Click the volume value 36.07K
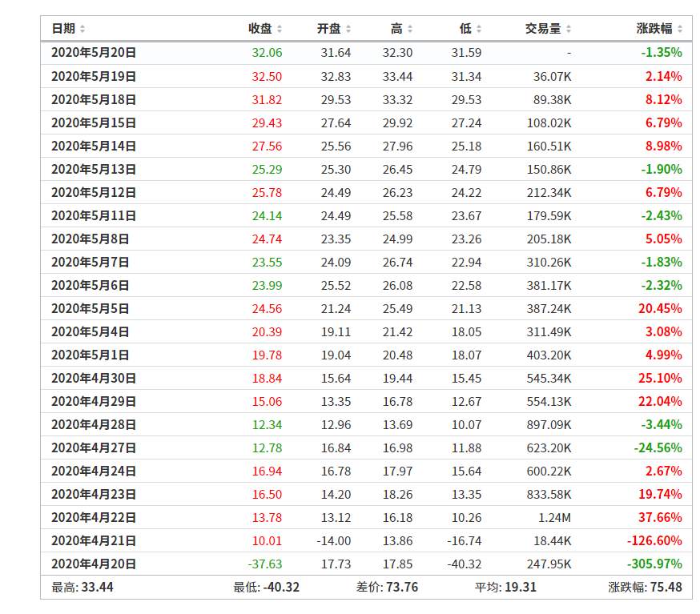The width and height of the screenshot is (700, 614). tap(553, 77)
